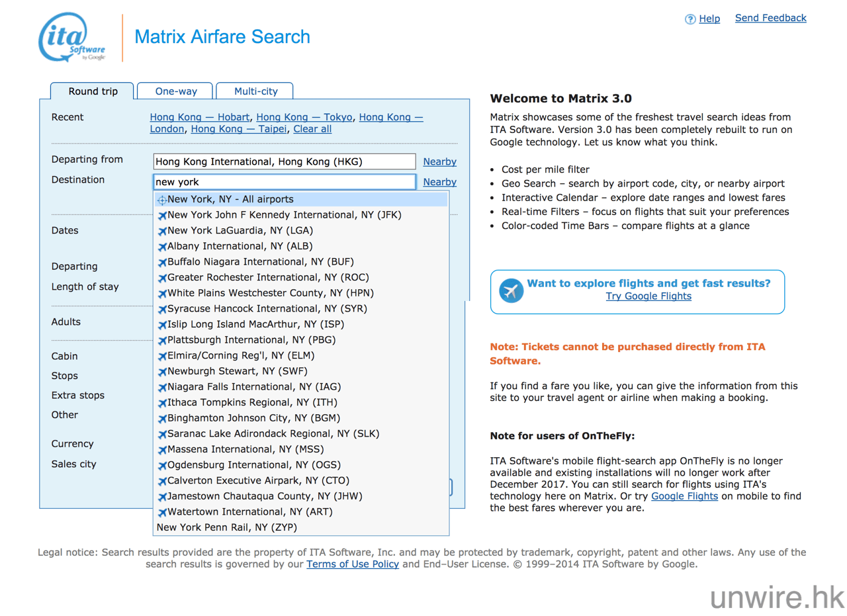
Task: Click the Try Google Flights link
Action: 648,296
